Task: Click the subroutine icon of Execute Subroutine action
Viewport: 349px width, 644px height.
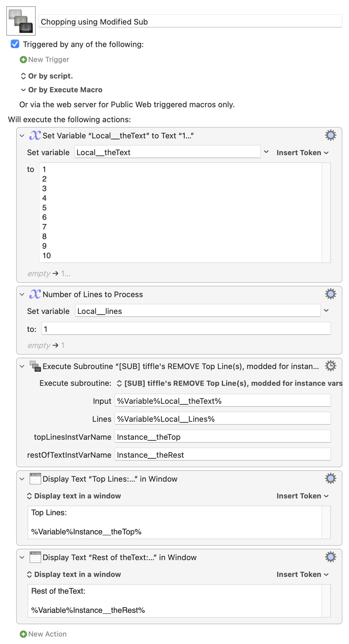Action: click(x=35, y=366)
